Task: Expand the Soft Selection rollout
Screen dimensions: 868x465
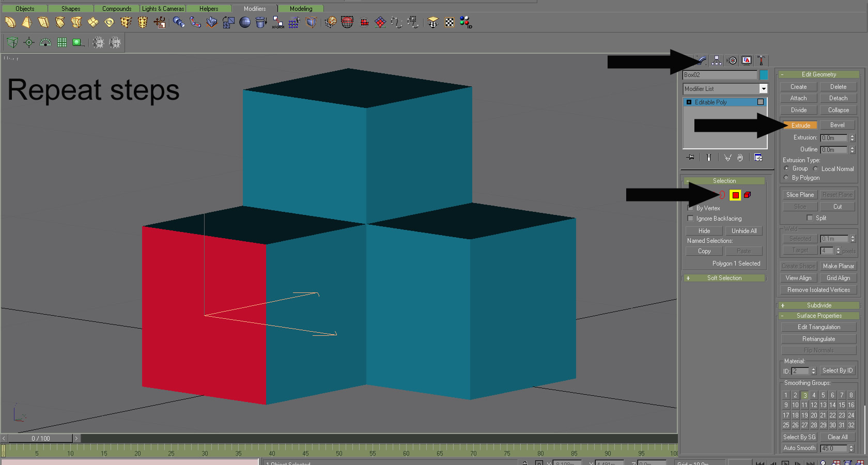Action: pos(724,278)
